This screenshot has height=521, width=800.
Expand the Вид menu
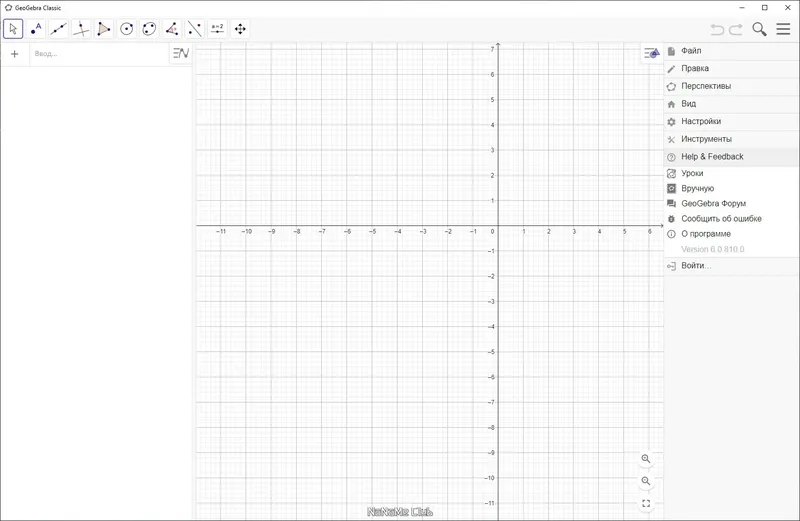pyautogui.click(x=732, y=104)
